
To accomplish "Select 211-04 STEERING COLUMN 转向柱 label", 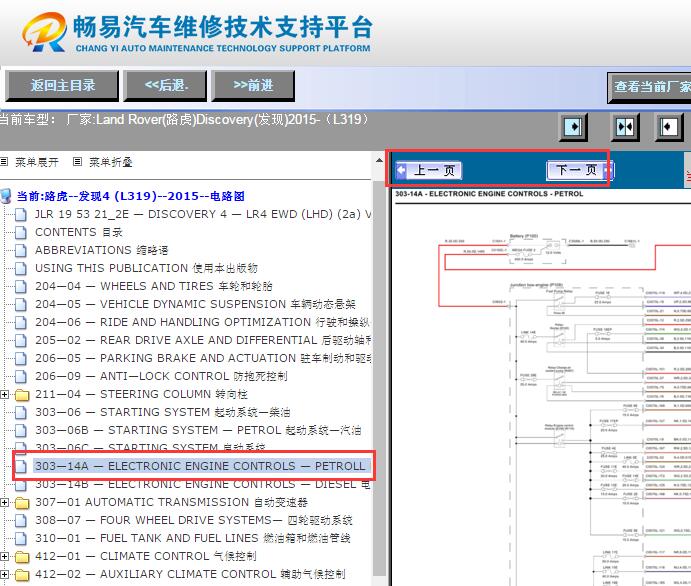I will (141, 394).
